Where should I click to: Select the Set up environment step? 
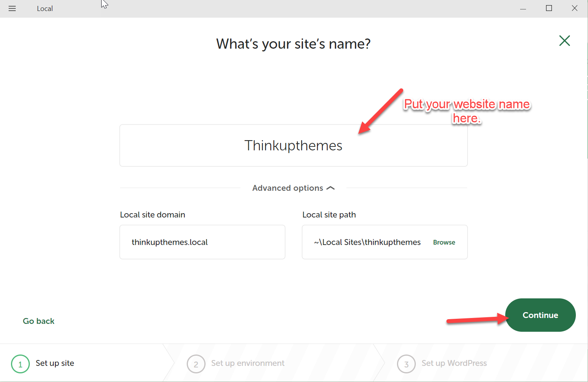tap(236, 364)
